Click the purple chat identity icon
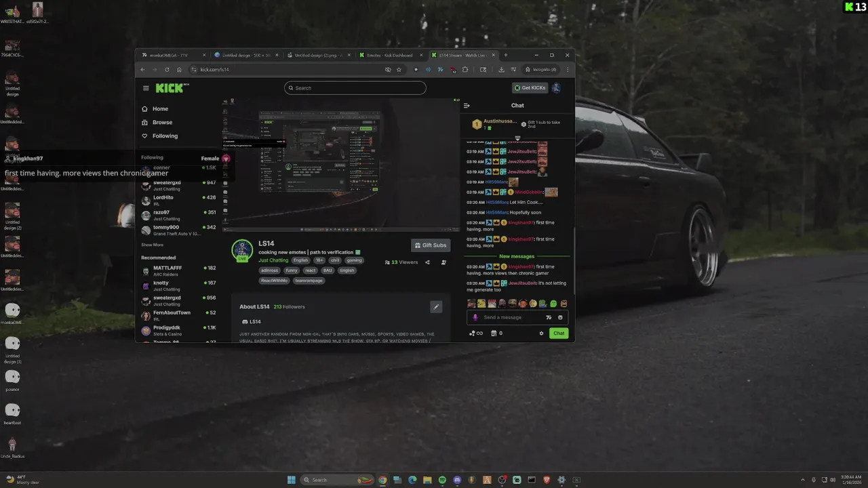This screenshot has height=488, width=868. 475,317
